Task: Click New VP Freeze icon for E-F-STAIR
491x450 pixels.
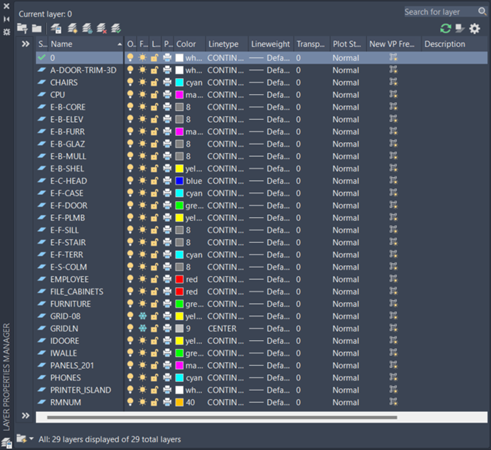Action: click(x=393, y=242)
